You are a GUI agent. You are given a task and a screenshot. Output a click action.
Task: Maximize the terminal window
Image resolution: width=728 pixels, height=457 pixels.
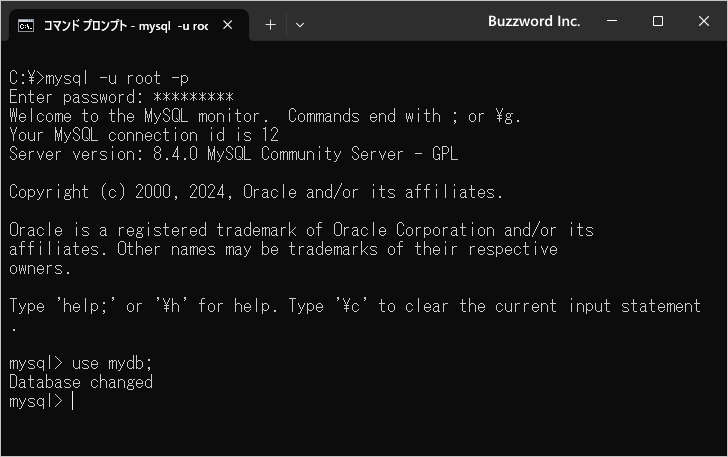(x=657, y=21)
